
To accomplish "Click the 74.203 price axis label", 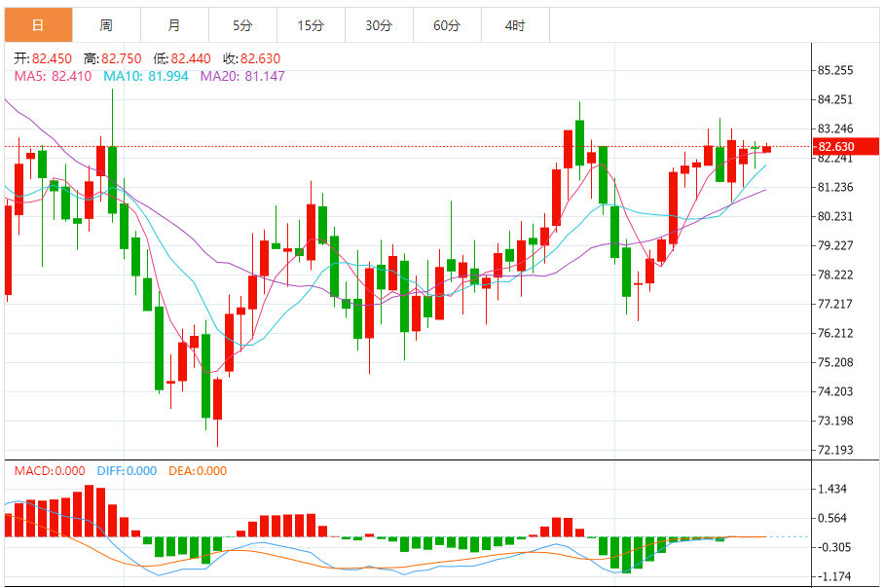I will (x=835, y=391).
